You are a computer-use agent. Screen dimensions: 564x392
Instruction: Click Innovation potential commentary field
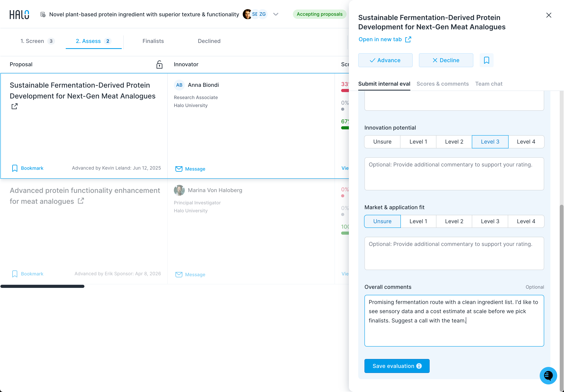pos(454,174)
